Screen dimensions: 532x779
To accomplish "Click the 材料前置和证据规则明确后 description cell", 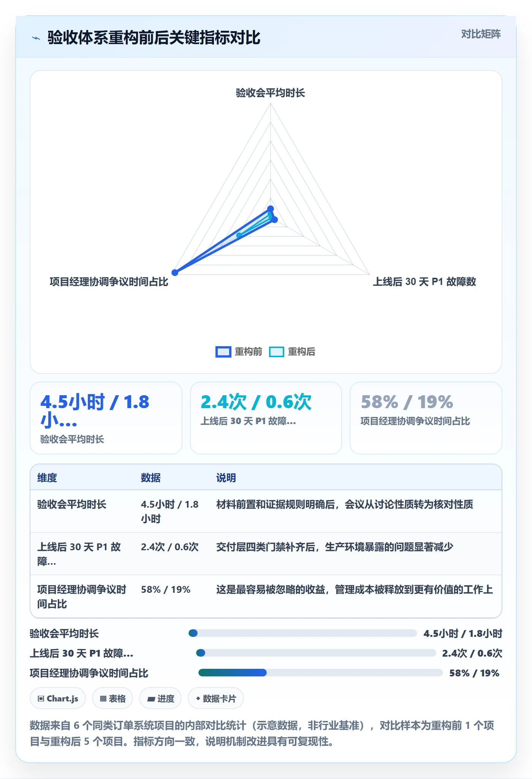I will tap(345, 504).
